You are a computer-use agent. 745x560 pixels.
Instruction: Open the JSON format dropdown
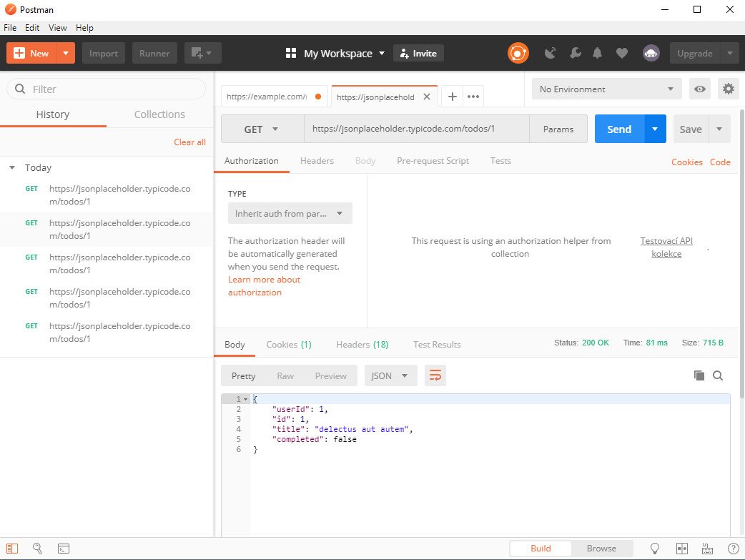click(x=390, y=375)
